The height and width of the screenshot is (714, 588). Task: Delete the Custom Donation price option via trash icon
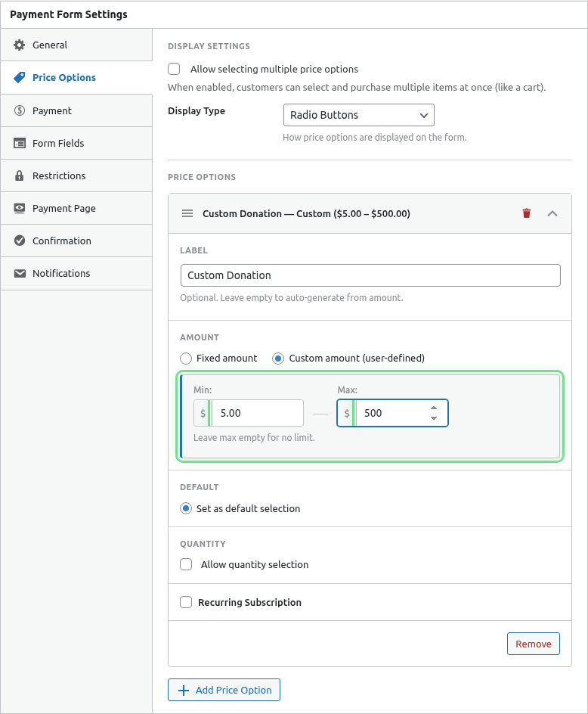tap(526, 213)
